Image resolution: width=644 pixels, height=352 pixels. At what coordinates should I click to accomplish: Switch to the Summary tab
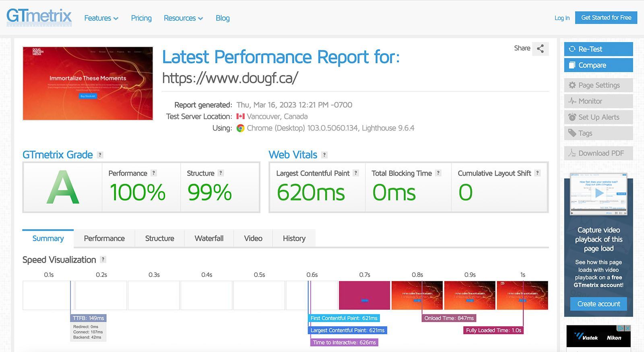tap(48, 238)
